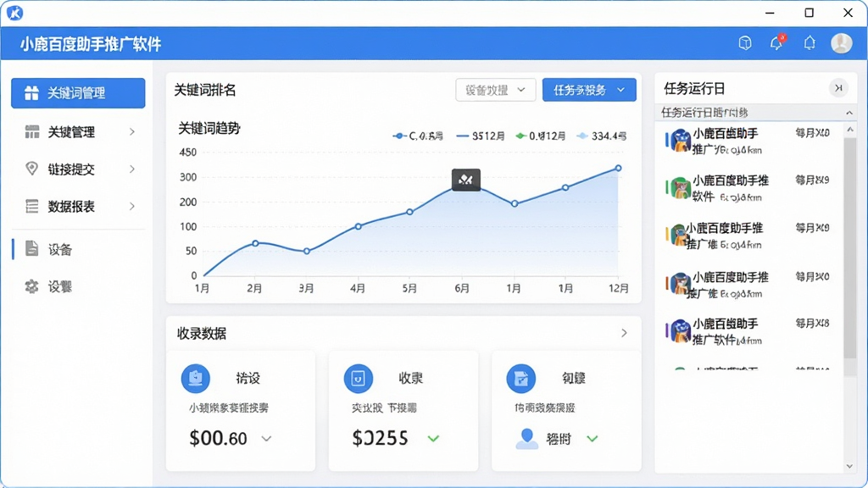
Task: Open green chevron in the third card
Action: tap(593, 439)
